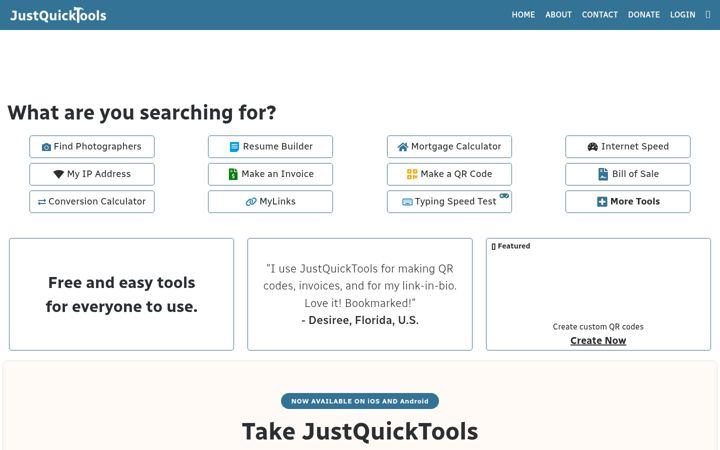
Task: Click '- Desiree, Florida, U.S.' attribution text
Action: (x=360, y=320)
